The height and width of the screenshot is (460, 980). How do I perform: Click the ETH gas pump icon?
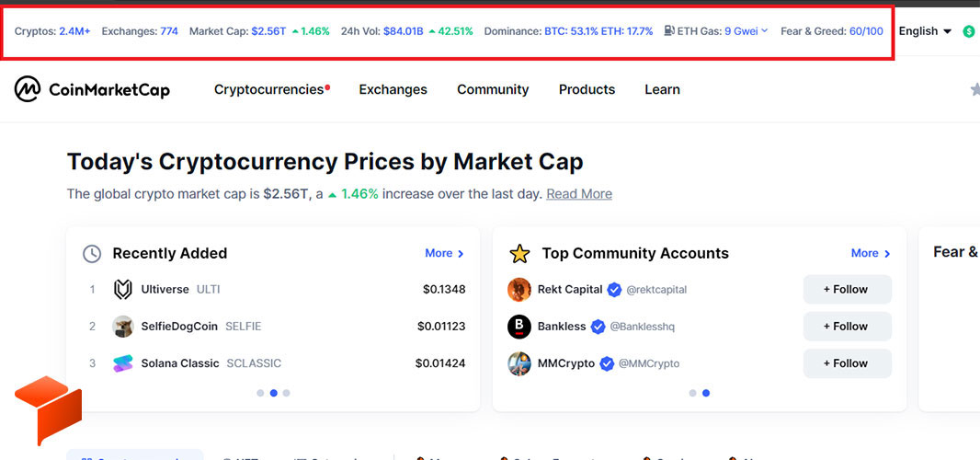pyautogui.click(x=669, y=30)
